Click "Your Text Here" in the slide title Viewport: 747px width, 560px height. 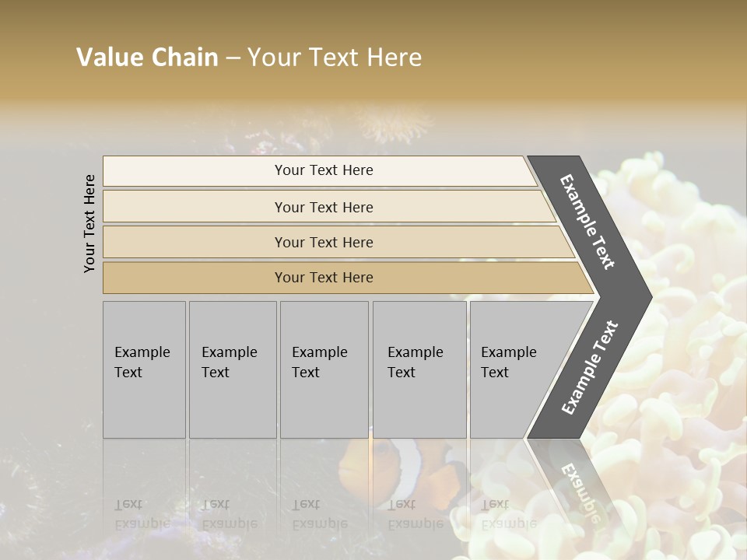pos(335,58)
